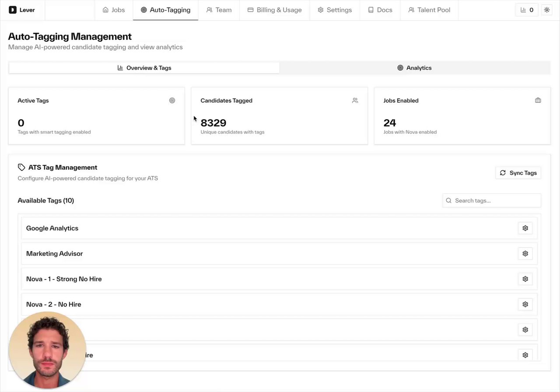The image size is (560, 392).
Task: Open the Team tab
Action: tap(219, 10)
